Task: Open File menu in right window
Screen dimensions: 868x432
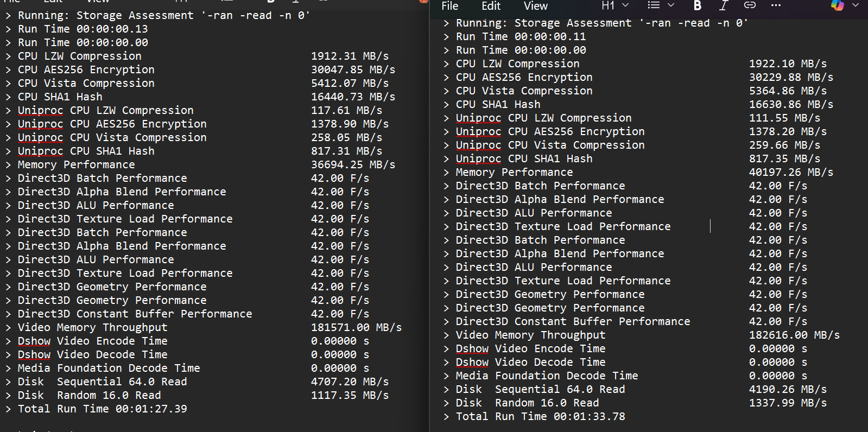Action: point(450,6)
